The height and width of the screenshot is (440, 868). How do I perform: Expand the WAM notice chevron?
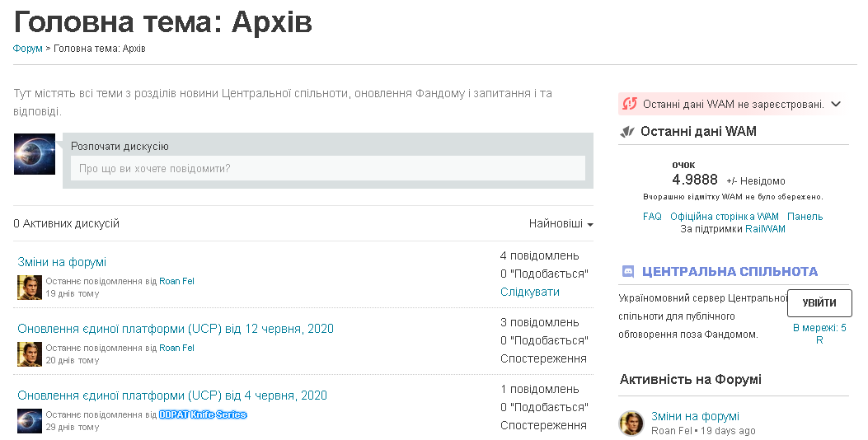[836, 104]
